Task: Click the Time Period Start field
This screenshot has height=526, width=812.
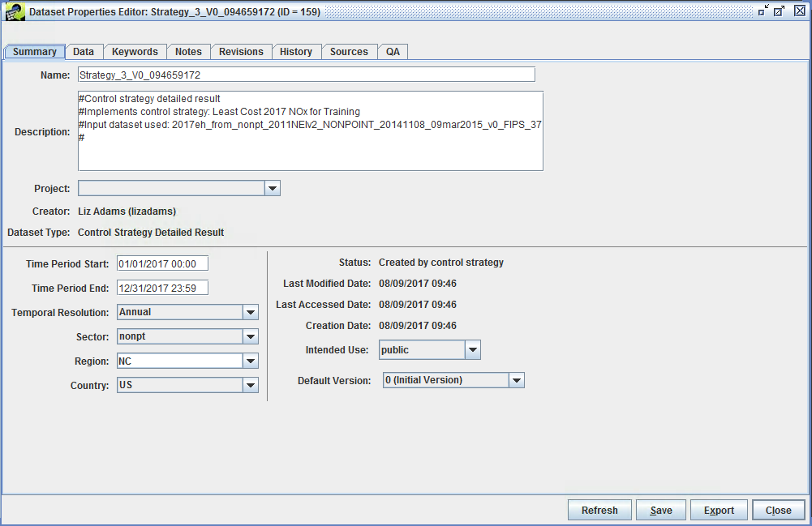Action: coord(161,263)
